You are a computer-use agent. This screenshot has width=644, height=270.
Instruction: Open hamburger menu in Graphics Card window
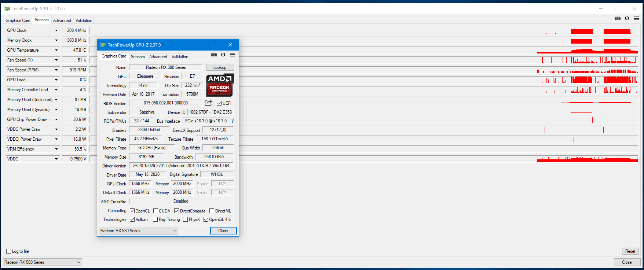click(x=233, y=55)
